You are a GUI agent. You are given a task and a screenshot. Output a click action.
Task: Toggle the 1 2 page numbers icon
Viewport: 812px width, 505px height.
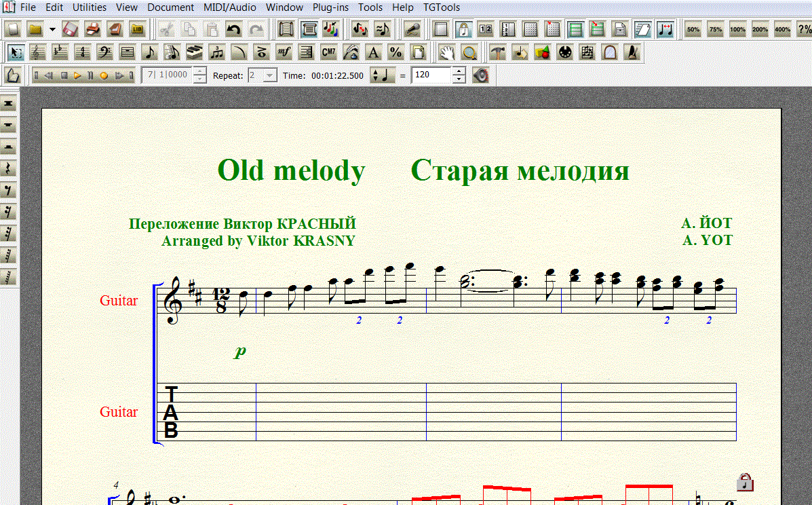tap(486, 29)
